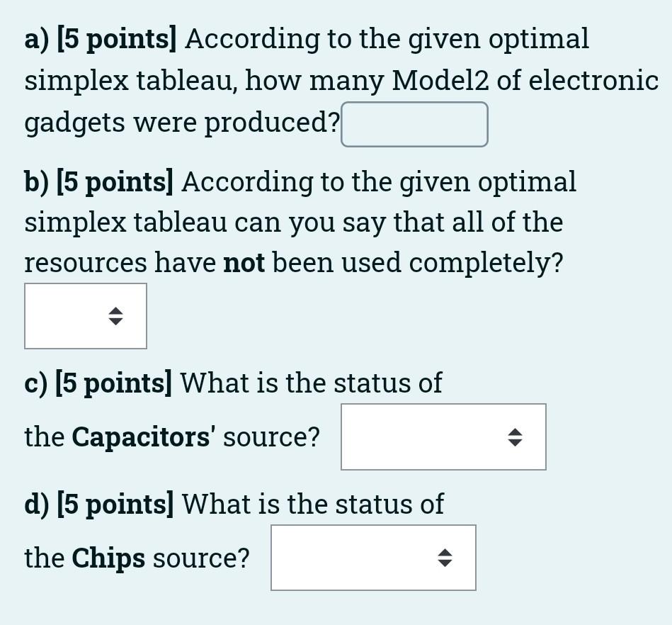Click the arrow icon in the Capacitors dropdown
This screenshot has height=625, width=672.
coord(515,437)
